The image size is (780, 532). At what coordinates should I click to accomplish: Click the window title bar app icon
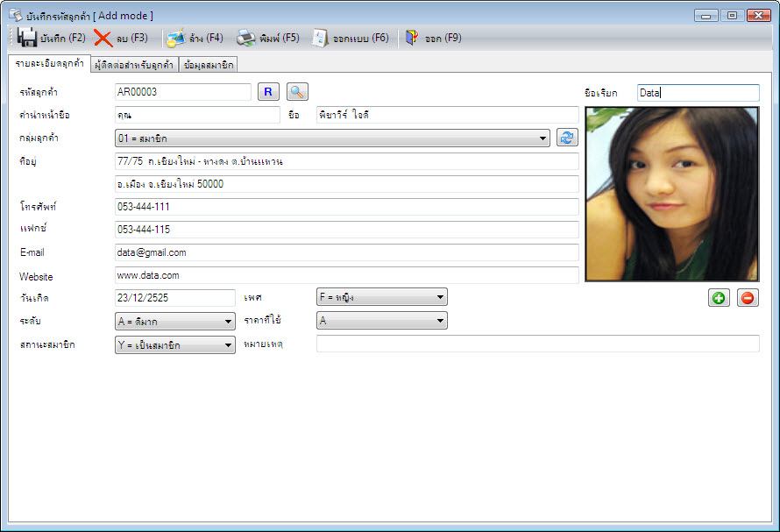point(16,16)
